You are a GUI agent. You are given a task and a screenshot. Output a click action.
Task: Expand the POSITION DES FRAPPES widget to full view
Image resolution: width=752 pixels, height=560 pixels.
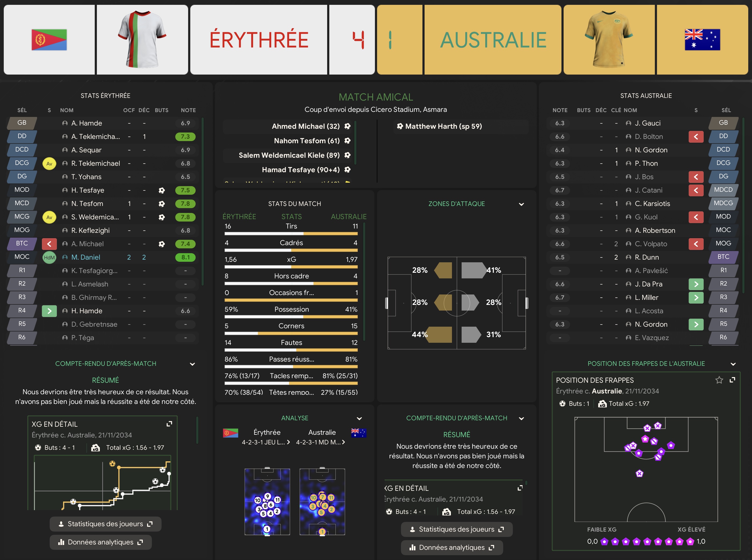(x=733, y=380)
